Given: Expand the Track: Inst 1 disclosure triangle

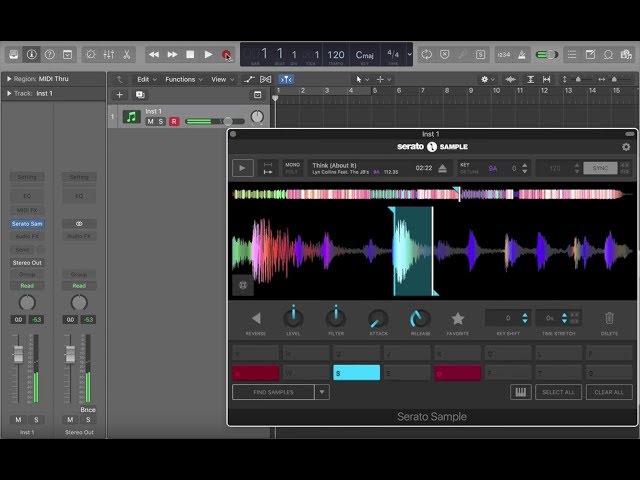Looking at the screenshot, I should pos(8,93).
